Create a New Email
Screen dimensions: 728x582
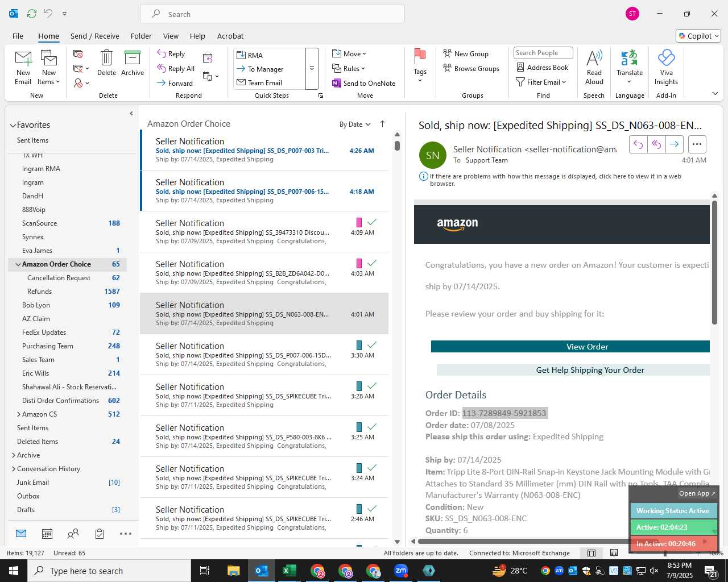(23, 68)
